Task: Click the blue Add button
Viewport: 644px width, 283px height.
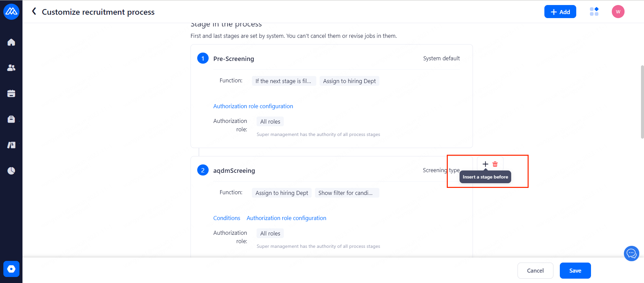Action: 560,12
